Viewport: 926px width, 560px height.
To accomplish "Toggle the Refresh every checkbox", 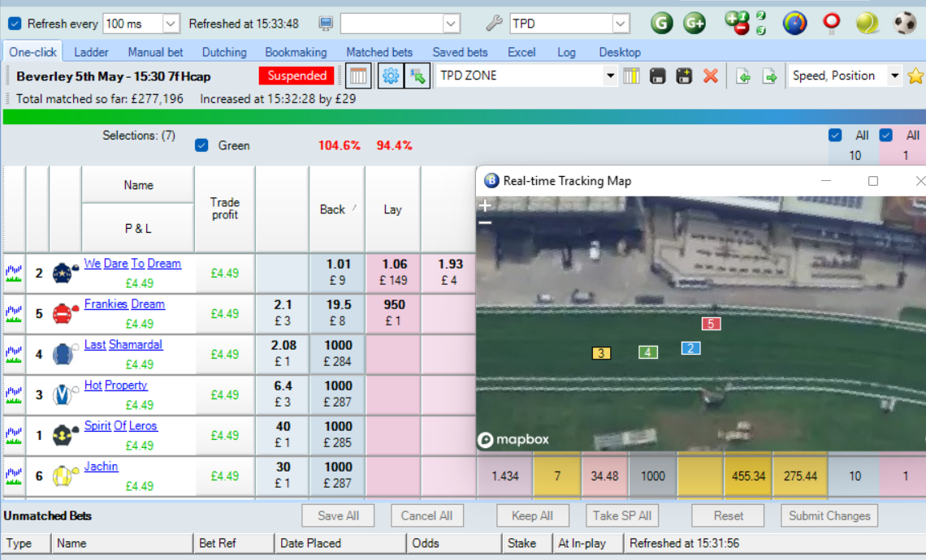I will pyautogui.click(x=15, y=24).
